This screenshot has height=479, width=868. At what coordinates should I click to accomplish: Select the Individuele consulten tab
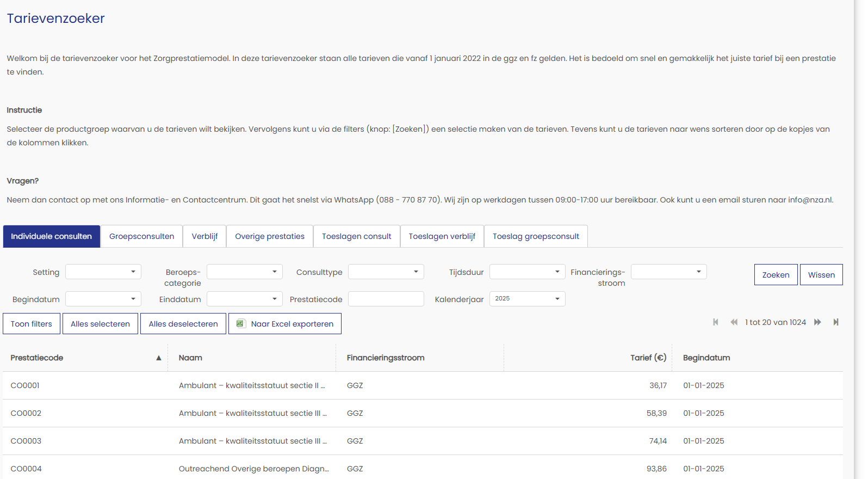52,236
